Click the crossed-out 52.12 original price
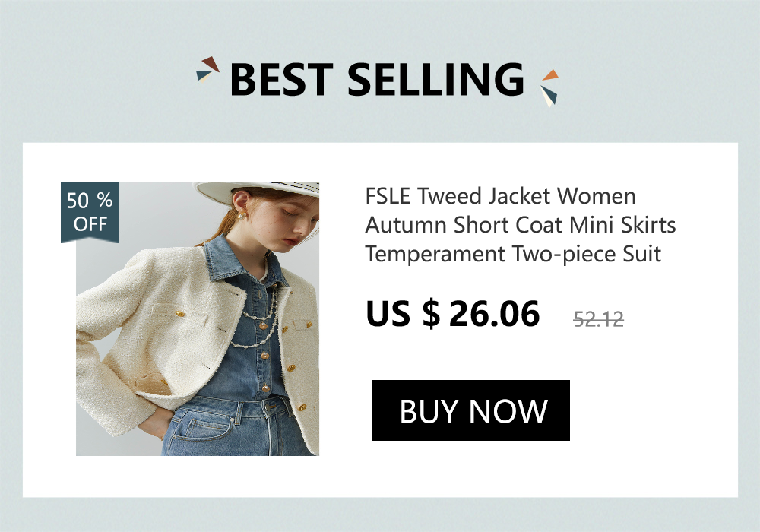Viewport: 760px width, 532px height. pyautogui.click(x=598, y=318)
